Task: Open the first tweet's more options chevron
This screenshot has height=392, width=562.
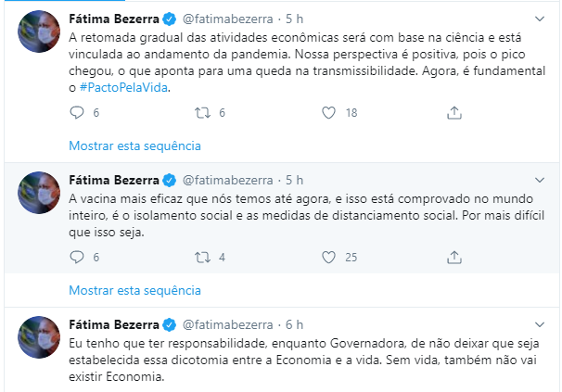Action: tap(541, 19)
